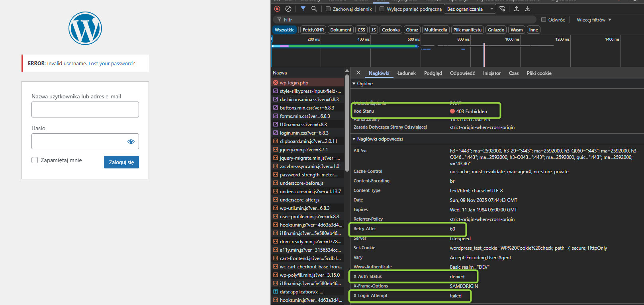Clear the network log
Screen dimensions: 644x305
(288, 9)
